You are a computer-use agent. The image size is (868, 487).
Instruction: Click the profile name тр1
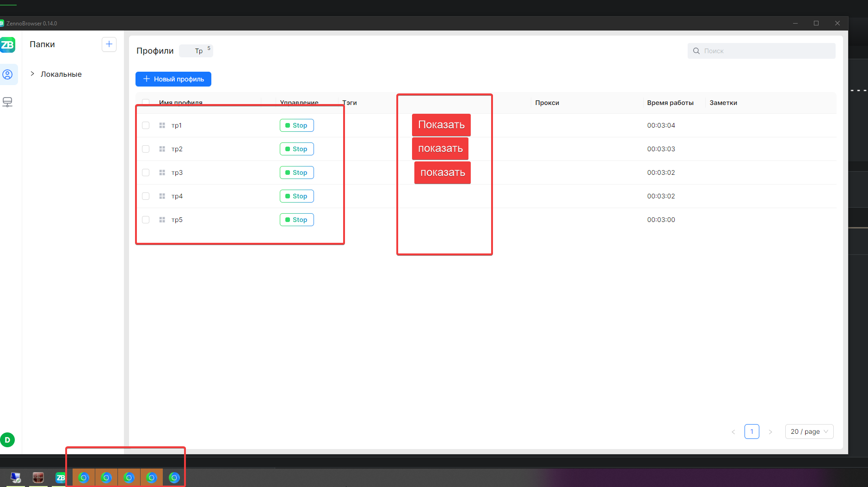point(177,125)
